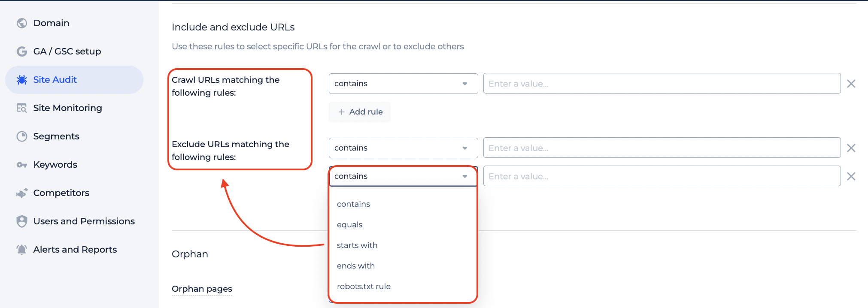Open the crawl rule condition dropdown
Viewport: 868px width, 308px height.
[x=403, y=84]
